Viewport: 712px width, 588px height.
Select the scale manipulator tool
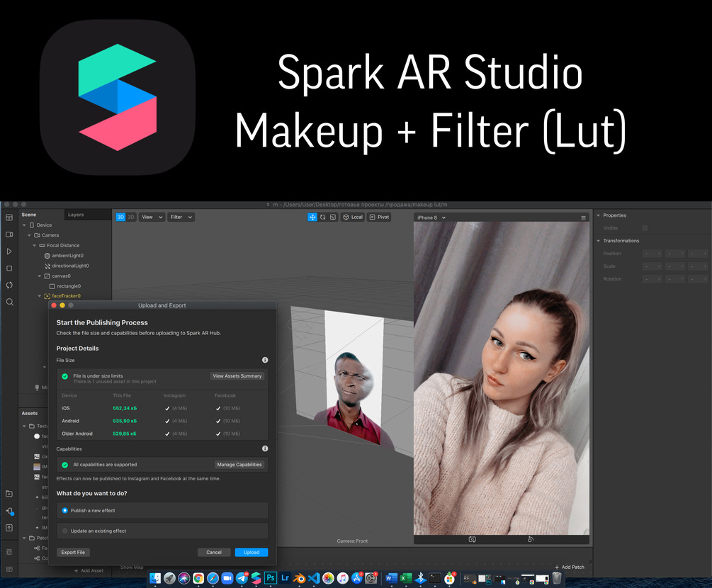[x=333, y=217]
